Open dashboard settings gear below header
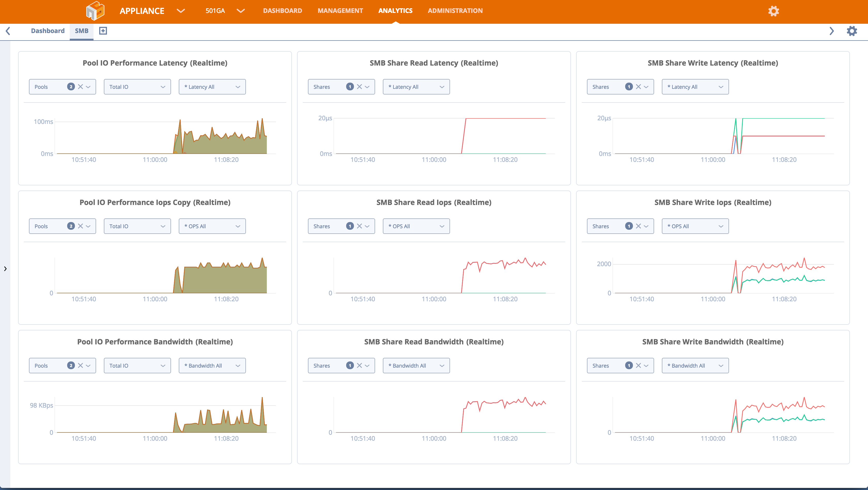 tap(851, 31)
